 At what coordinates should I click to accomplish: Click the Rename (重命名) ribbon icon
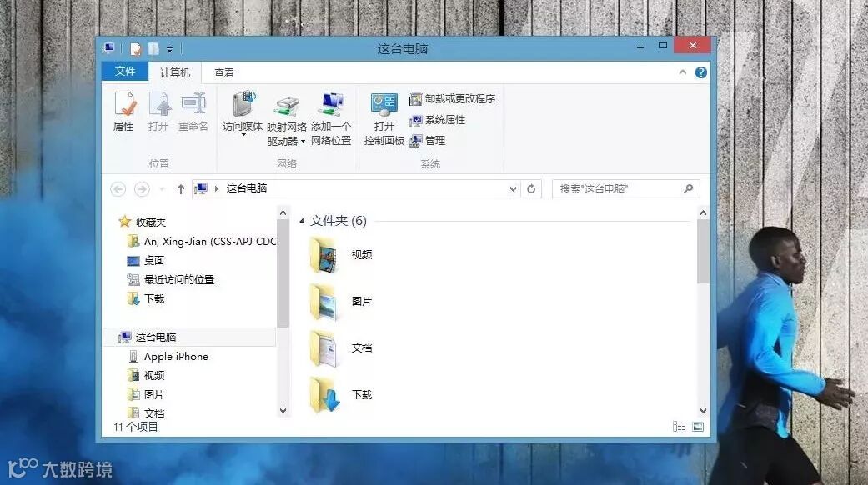[193, 112]
